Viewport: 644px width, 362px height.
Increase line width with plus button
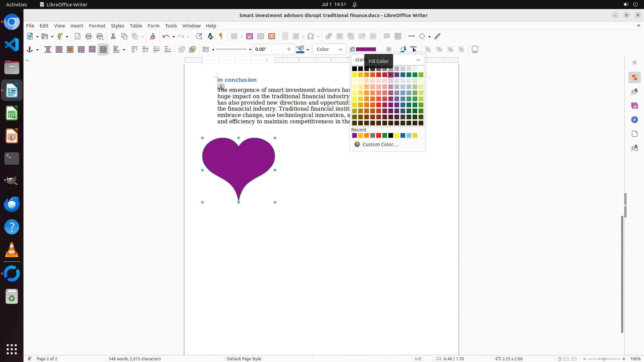289,50
